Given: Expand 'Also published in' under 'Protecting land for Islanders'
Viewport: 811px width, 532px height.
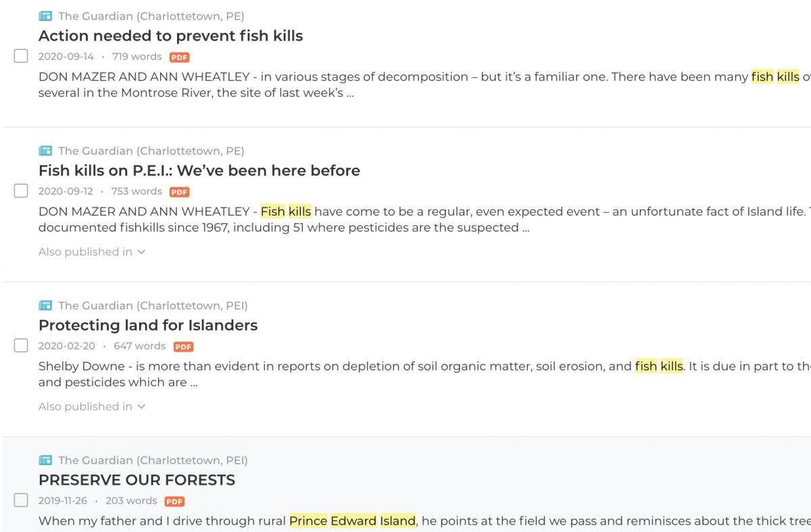Looking at the screenshot, I should [x=92, y=407].
